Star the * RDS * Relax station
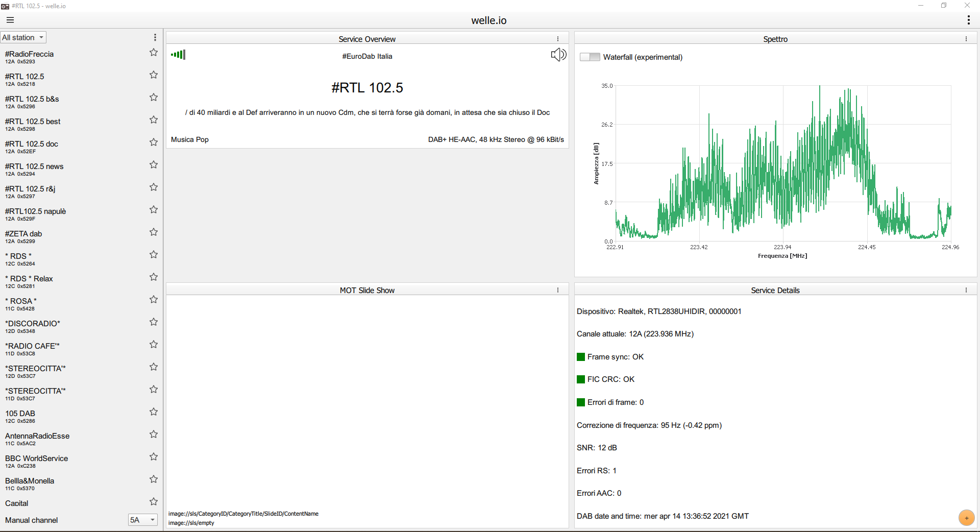Image resolution: width=980 pixels, height=532 pixels. [x=154, y=277]
